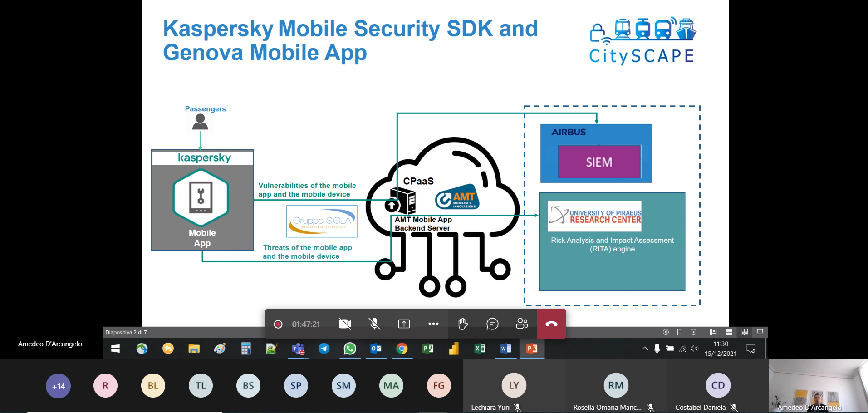Select Lechiara Yuri's LY avatar
The height and width of the screenshot is (413, 868).
514,385
